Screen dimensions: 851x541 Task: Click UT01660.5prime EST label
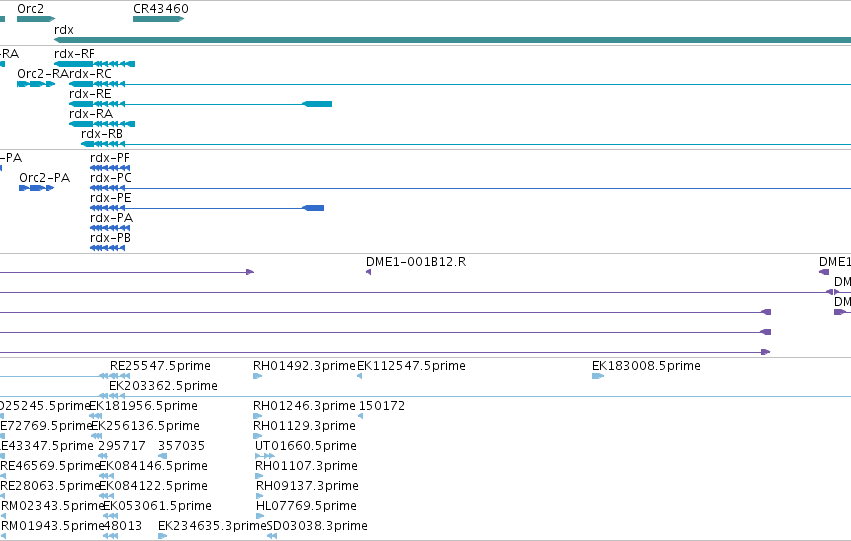pyautogui.click(x=306, y=446)
